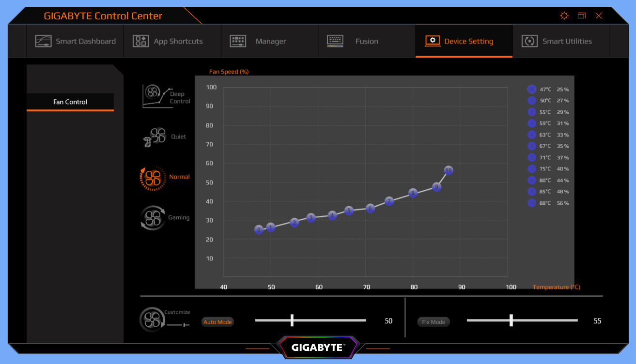Select curve point 1 on the graph
This screenshot has height=364, width=636.
[271, 227]
